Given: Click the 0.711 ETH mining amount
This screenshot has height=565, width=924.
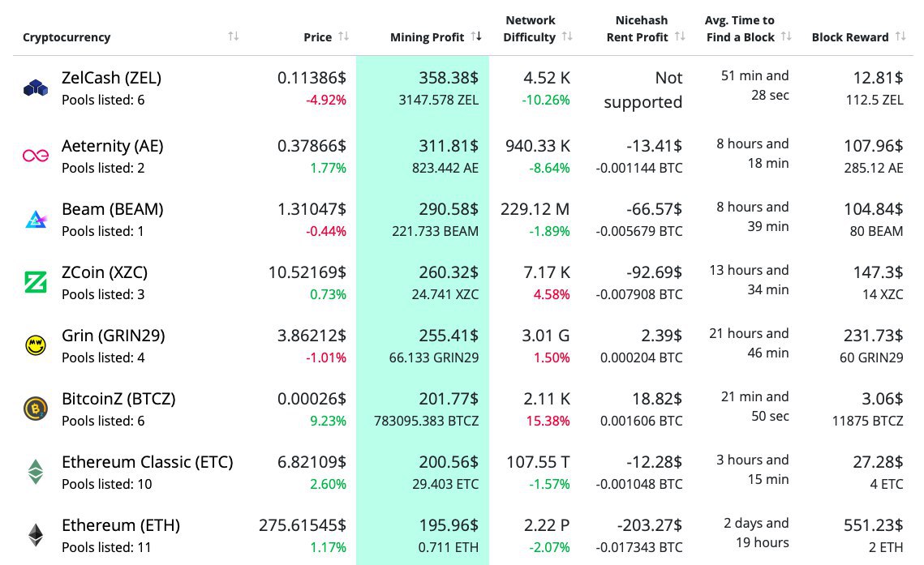Looking at the screenshot, I should click(449, 547).
